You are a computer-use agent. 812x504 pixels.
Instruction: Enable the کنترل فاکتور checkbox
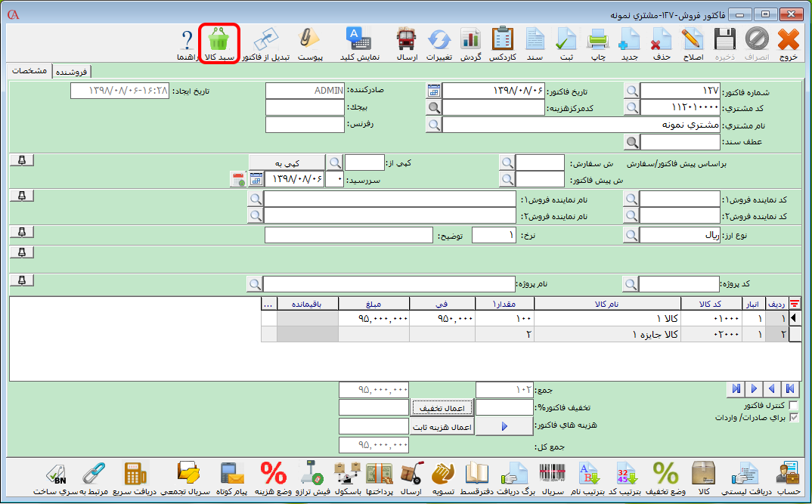click(793, 406)
